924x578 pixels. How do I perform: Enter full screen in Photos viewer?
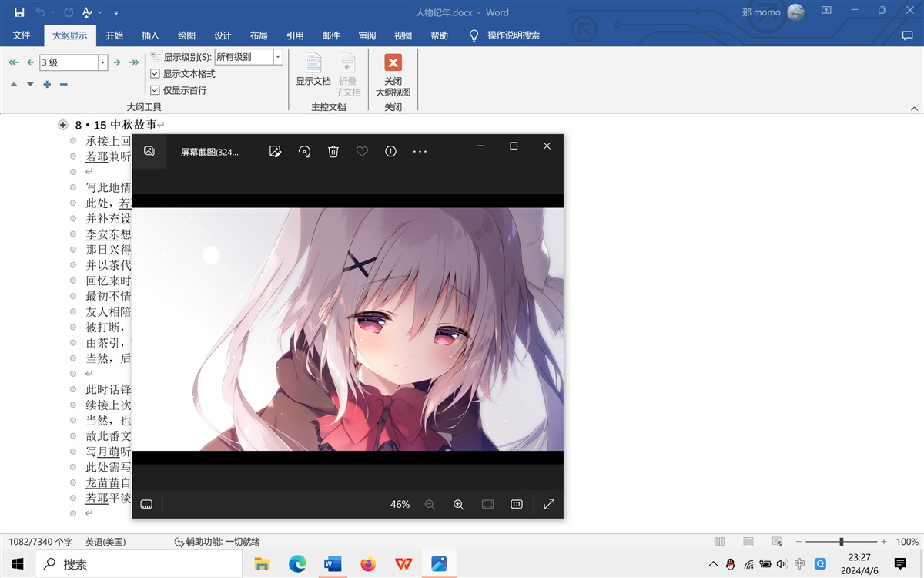549,504
